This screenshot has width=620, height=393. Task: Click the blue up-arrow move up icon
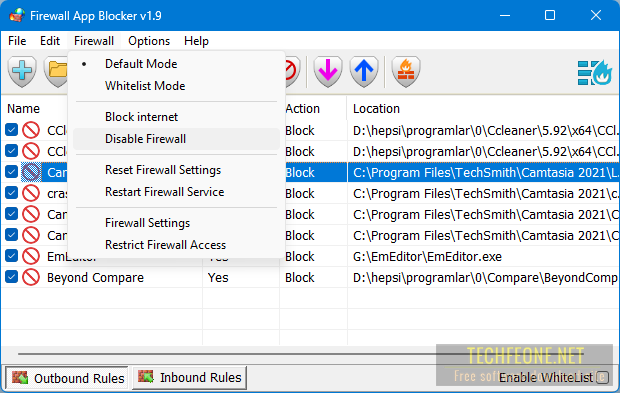364,71
